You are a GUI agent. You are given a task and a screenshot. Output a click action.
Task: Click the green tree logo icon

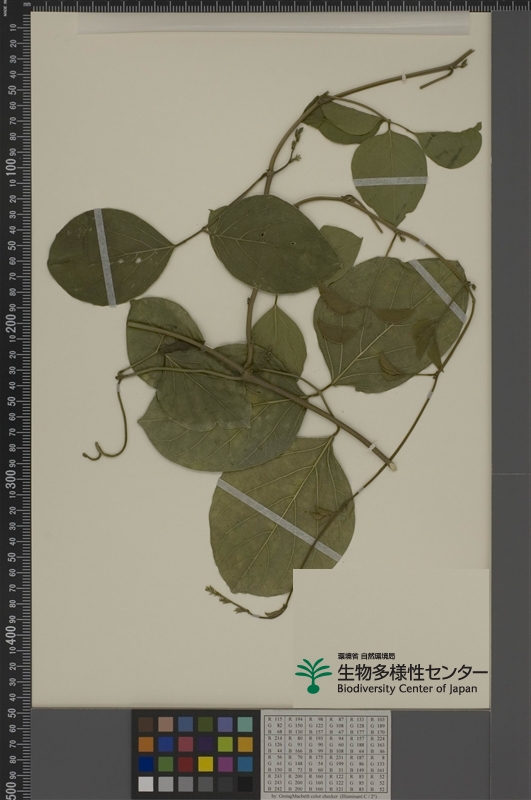(x=313, y=676)
